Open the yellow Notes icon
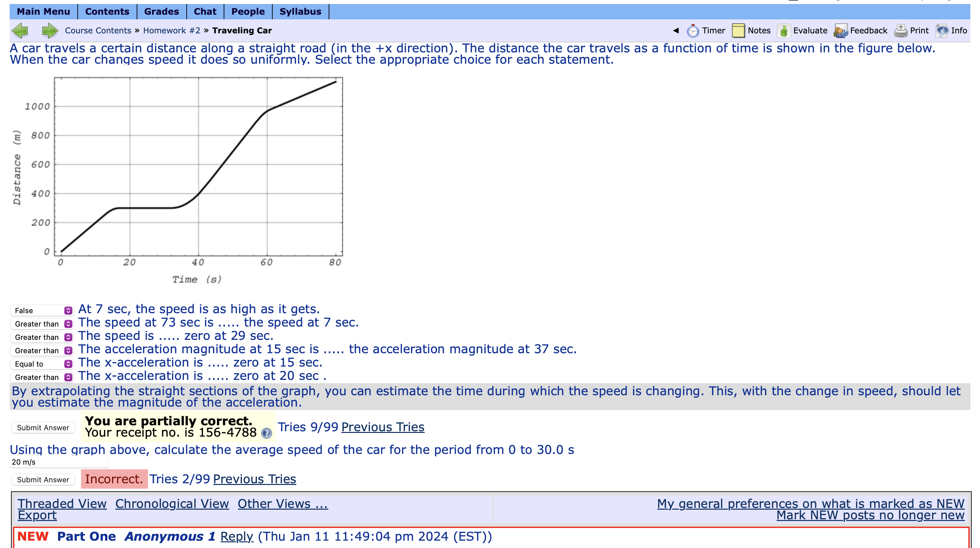The width and height of the screenshot is (980, 548). point(738,30)
